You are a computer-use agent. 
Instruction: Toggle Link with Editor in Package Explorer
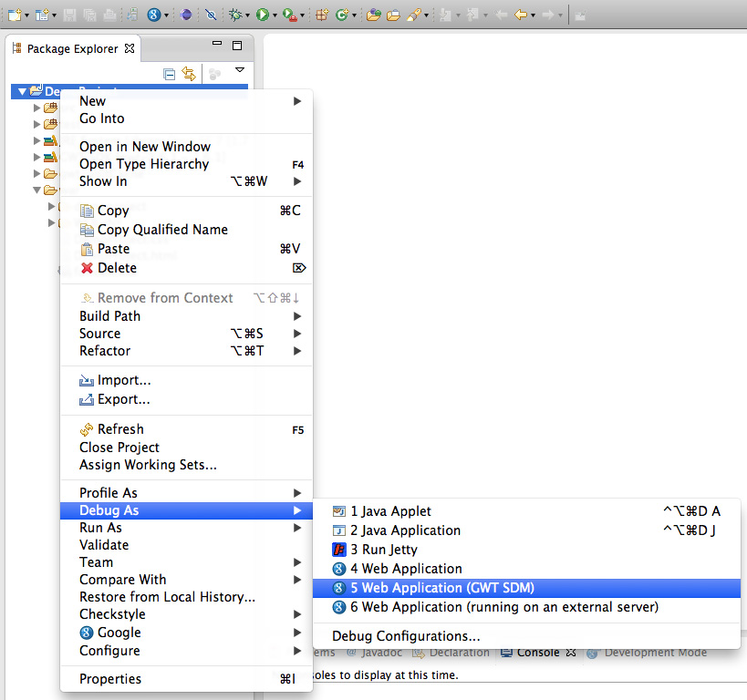(189, 74)
